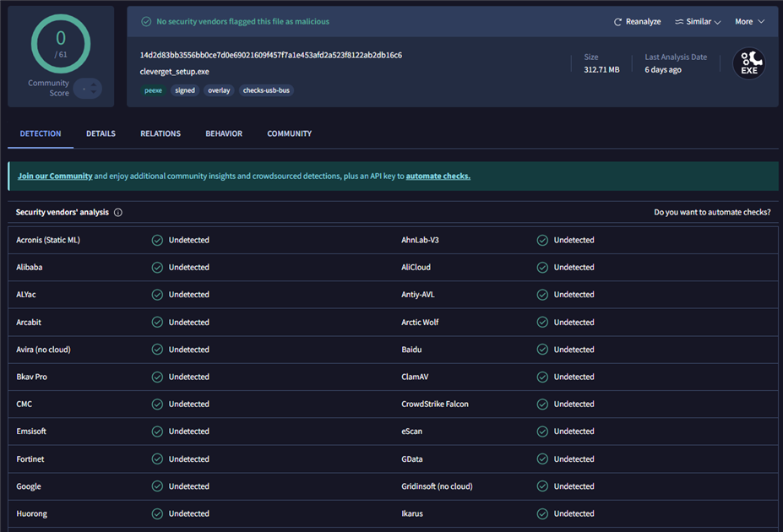
Task: Click the 'overlay' tag
Action: click(x=219, y=91)
